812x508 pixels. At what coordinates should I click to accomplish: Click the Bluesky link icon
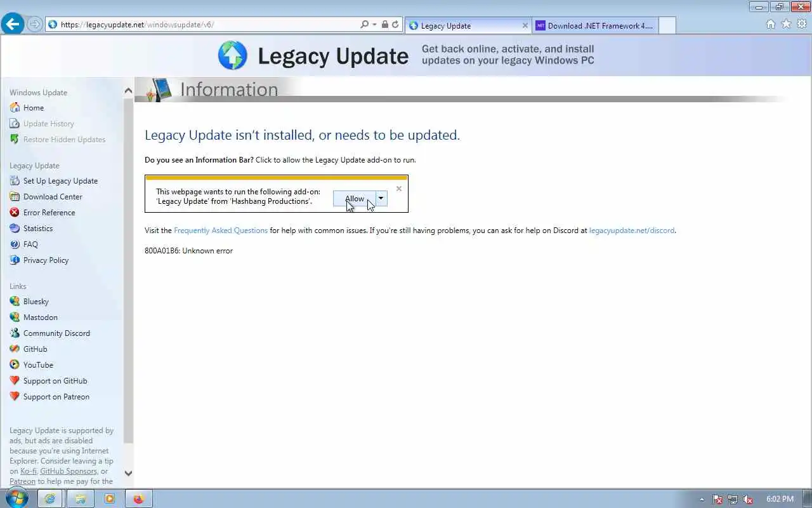click(15, 302)
